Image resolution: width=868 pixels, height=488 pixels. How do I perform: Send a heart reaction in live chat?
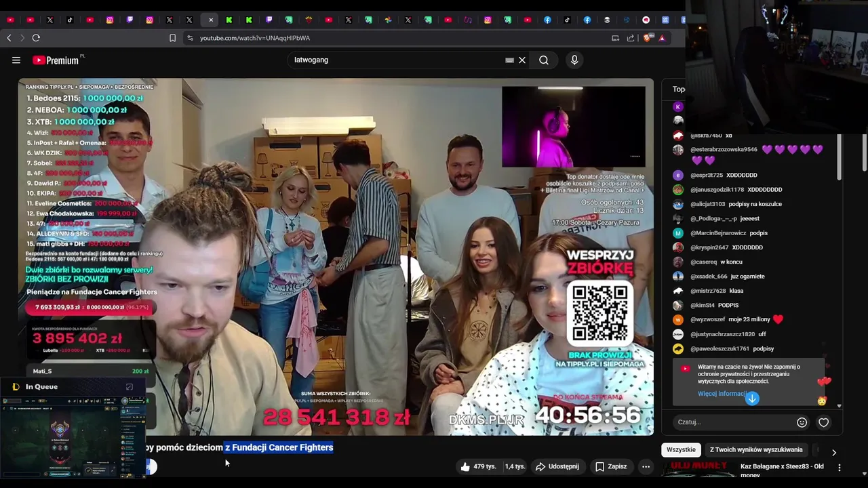tap(823, 422)
